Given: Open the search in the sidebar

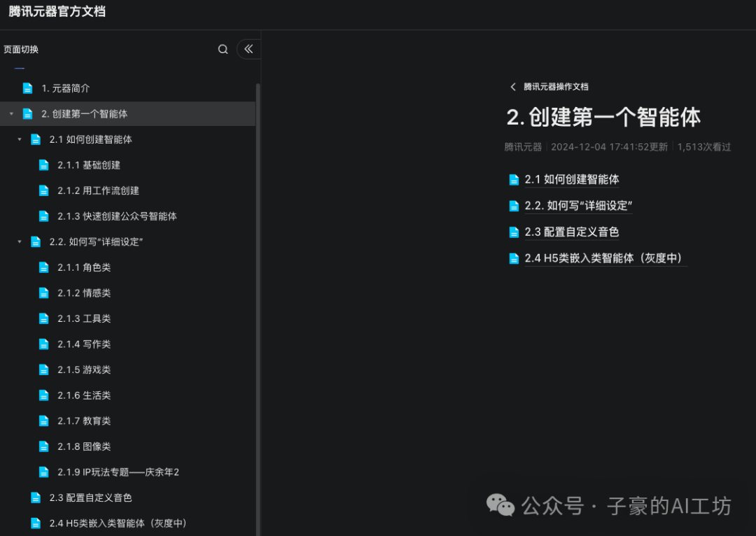Looking at the screenshot, I should 223,49.
